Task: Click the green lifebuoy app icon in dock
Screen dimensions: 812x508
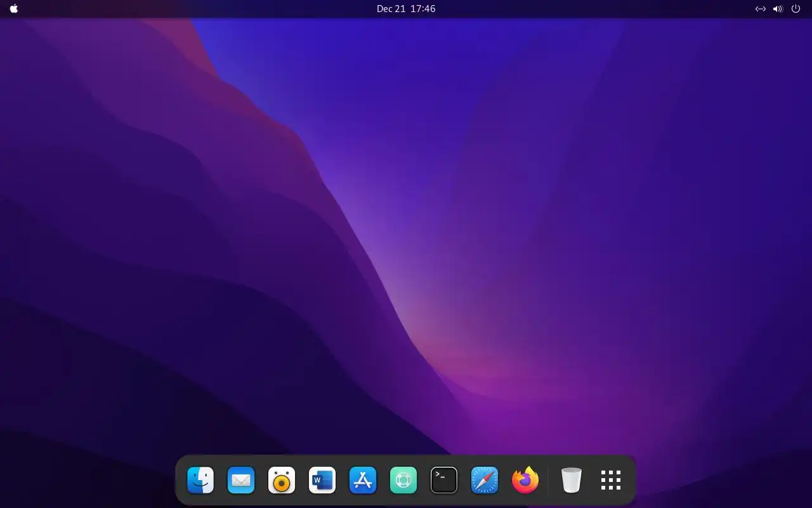Action: coord(403,480)
